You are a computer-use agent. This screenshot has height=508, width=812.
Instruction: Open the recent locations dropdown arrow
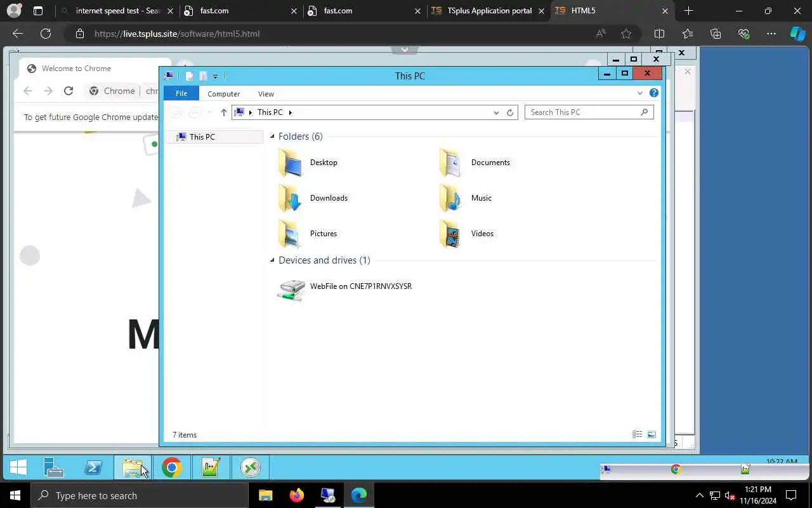[210, 112]
